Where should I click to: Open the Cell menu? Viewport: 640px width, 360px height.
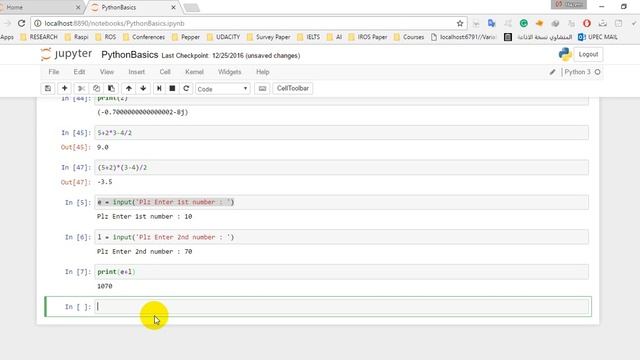click(165, 72)
